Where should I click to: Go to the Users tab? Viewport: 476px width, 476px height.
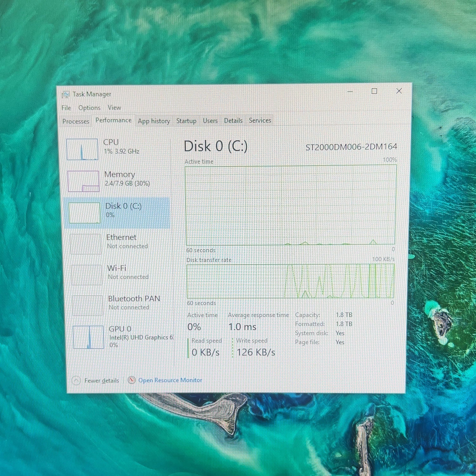tap(210, 121)
